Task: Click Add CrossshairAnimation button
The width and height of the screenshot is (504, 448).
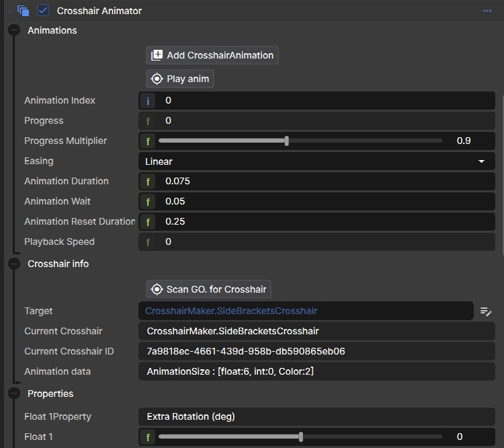Action: point(212,55)
